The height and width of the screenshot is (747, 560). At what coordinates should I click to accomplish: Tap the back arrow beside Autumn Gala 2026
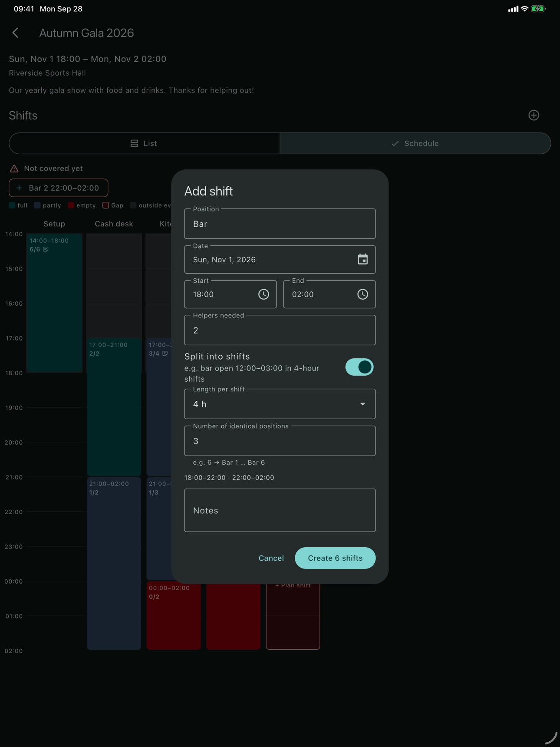click(x=16, y=33)
